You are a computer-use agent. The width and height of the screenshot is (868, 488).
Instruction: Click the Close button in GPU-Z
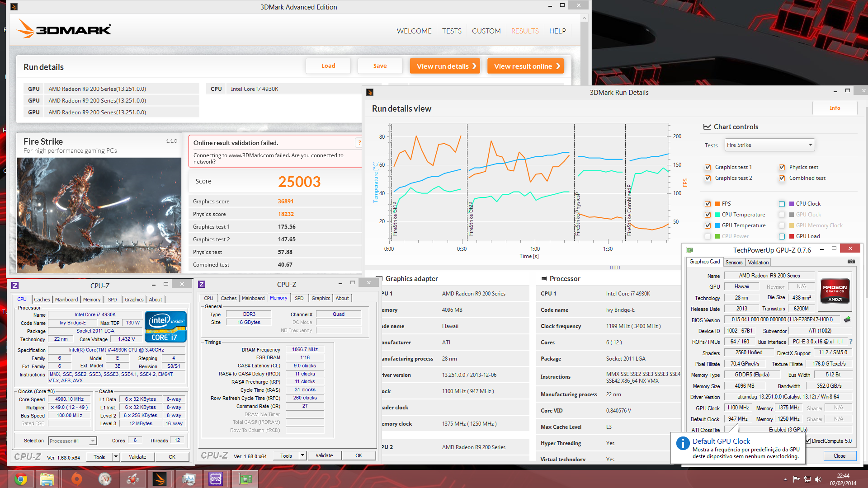click(x=840, y=456)
